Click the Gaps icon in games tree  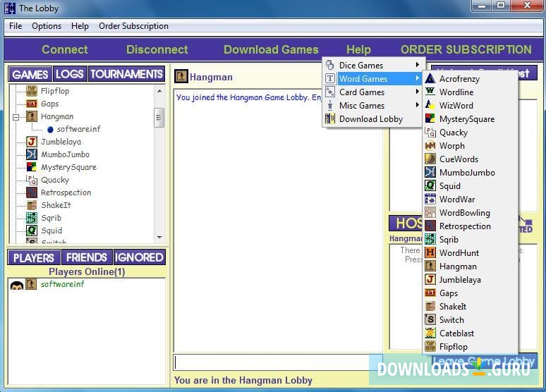pos(31,104)
